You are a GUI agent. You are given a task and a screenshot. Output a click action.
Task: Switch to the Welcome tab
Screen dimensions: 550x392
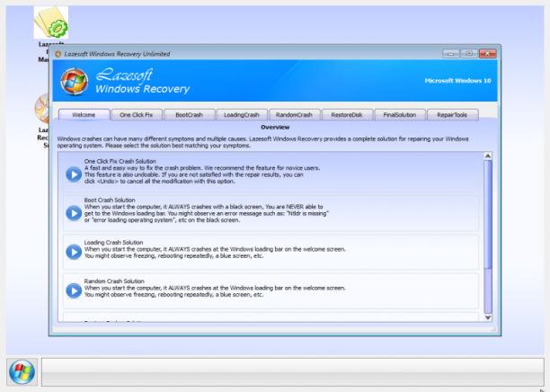[84, 115]
